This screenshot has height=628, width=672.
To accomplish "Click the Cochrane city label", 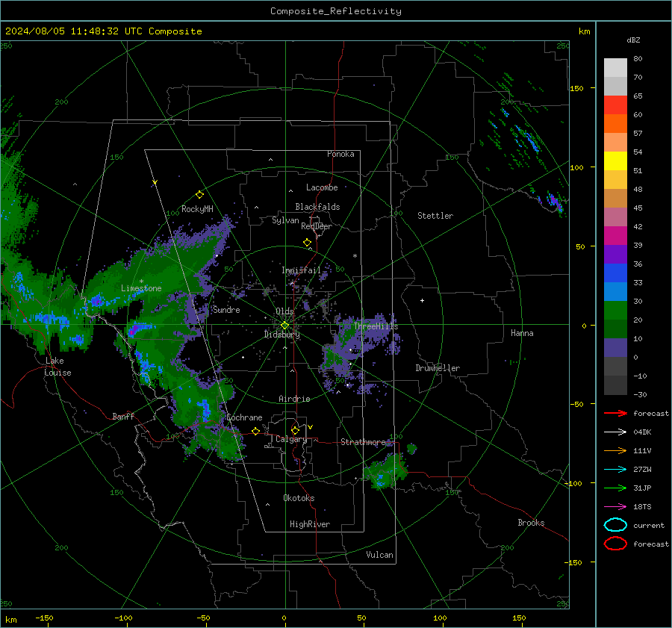I will pyautogui.click(x=244, y=417).
